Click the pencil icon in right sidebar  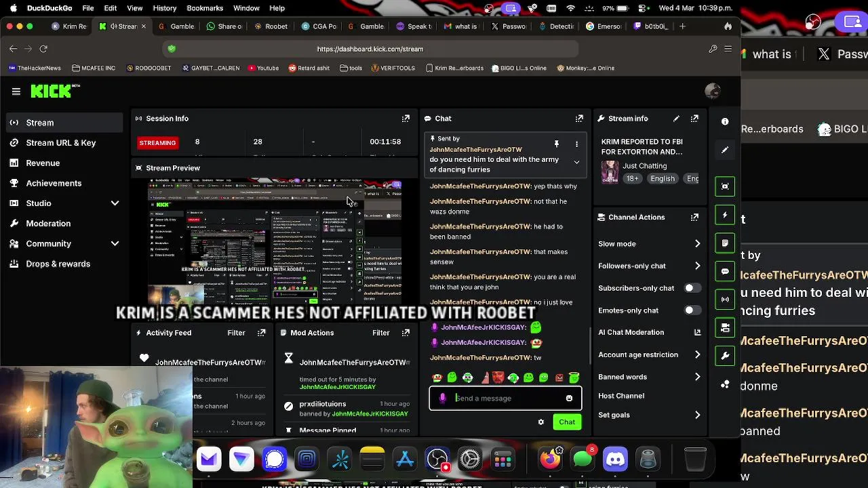coord(725,150)
